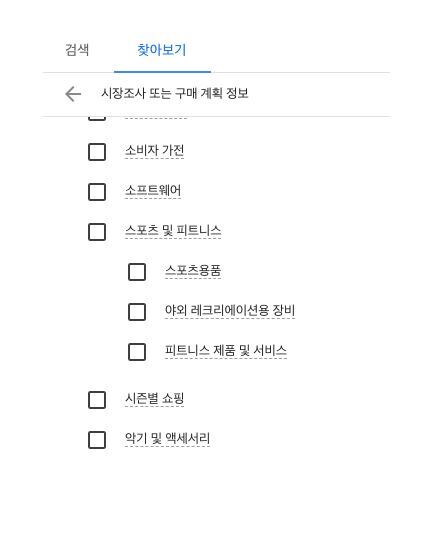Check the 시즌별 쇼핑 checkbox
Image resolution: width=438 pixels, height=539 pixels.
[x=97, y=400]
